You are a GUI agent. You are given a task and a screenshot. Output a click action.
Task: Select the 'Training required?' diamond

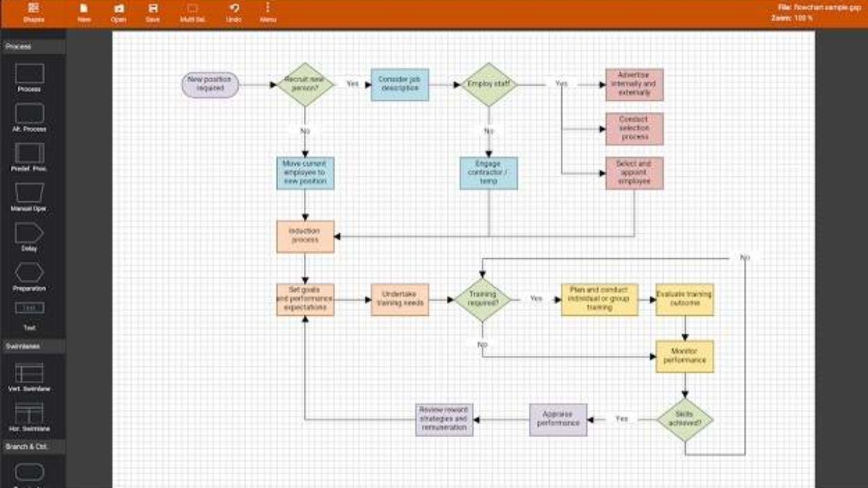[x=482, y=300]
